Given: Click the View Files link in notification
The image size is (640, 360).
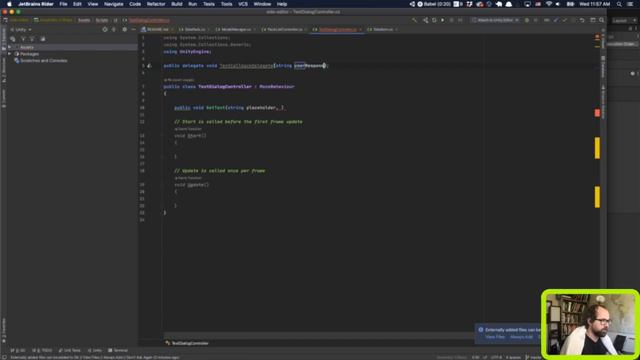Looking at the screenshot, I should coord(495,337).
